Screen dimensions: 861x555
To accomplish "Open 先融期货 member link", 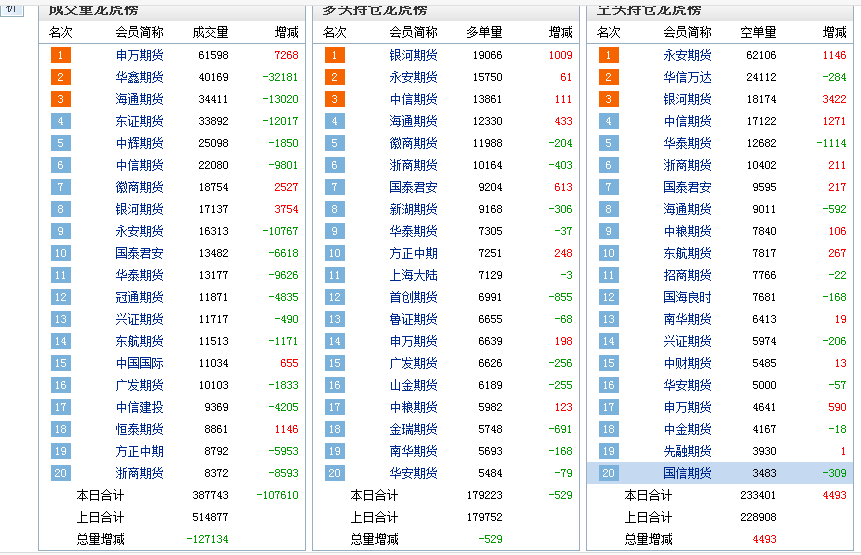I will [687, 451].
